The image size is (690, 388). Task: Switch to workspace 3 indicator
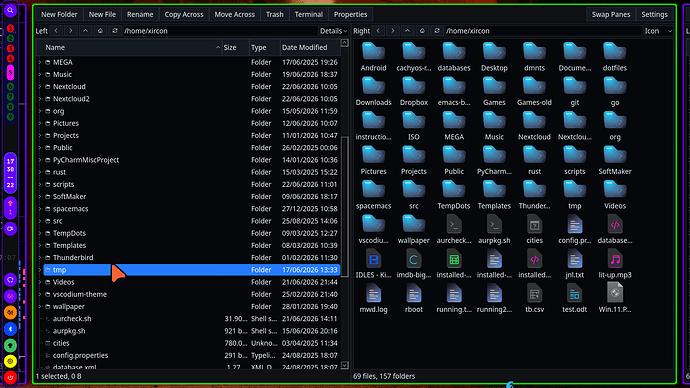(x=10, y=48)
